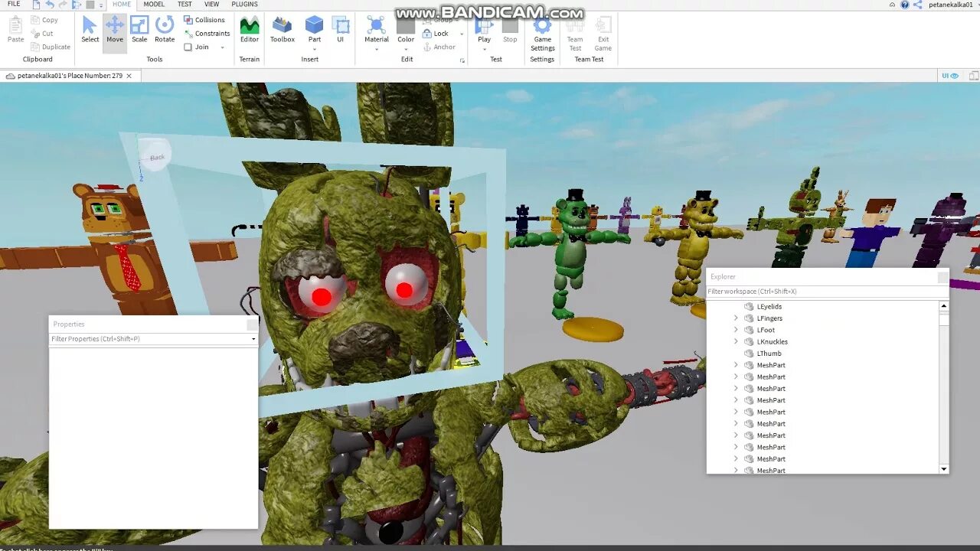Viewport: 980px width, 551px height.
Task: Open the Color dropdown arrow
Action: tap(406, 49)
